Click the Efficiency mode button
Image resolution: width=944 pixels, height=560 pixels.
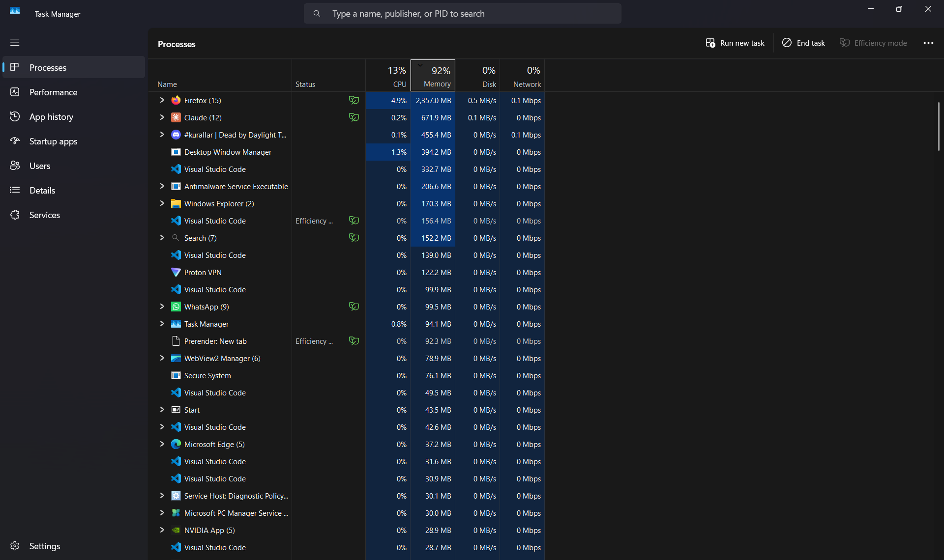pyautogui.click(x=873, y=43)
